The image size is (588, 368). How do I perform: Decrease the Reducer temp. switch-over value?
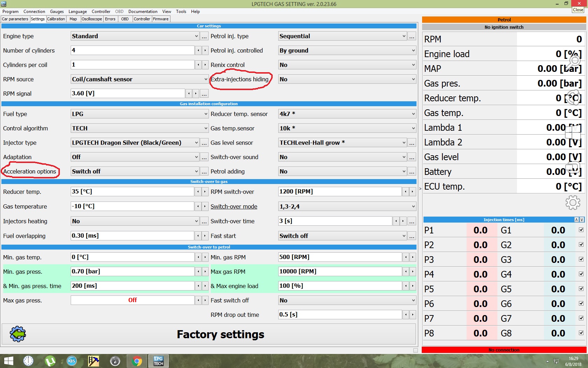click(x=198, y=192)
